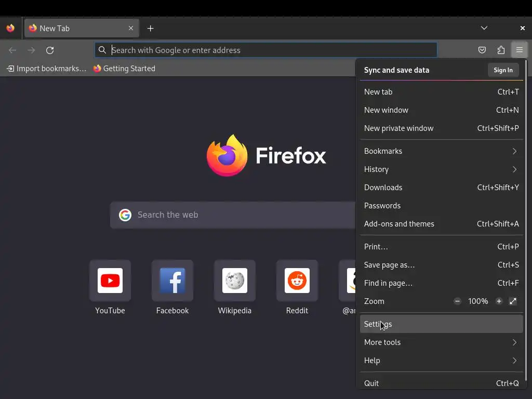Screen dimensions: 532x399
Task: Open Add-ons and themes
Action: [442, 224]
